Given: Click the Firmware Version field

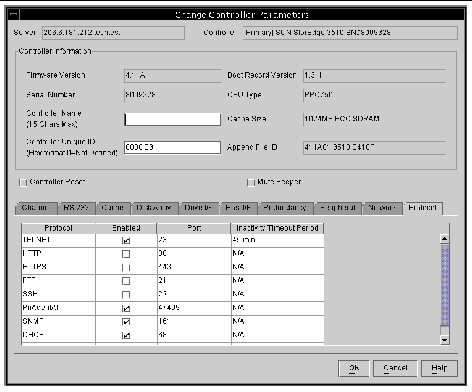Looking at the screenshot, I should coord(172,76).
